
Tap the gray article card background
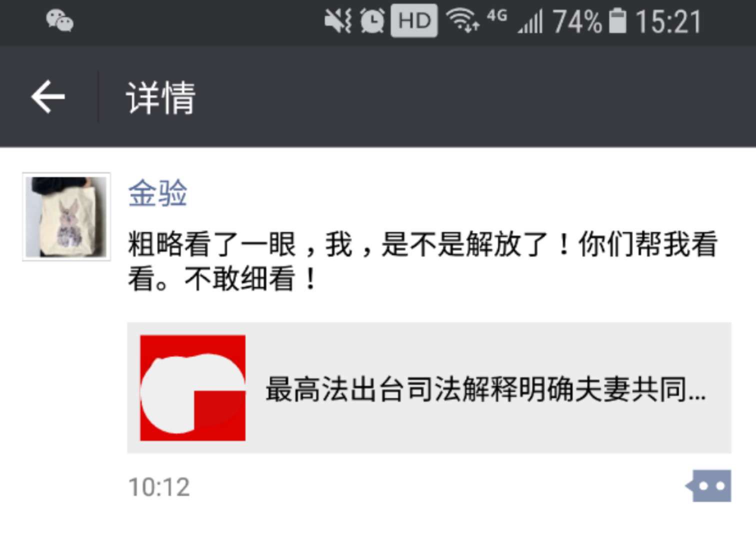point(429,388)
